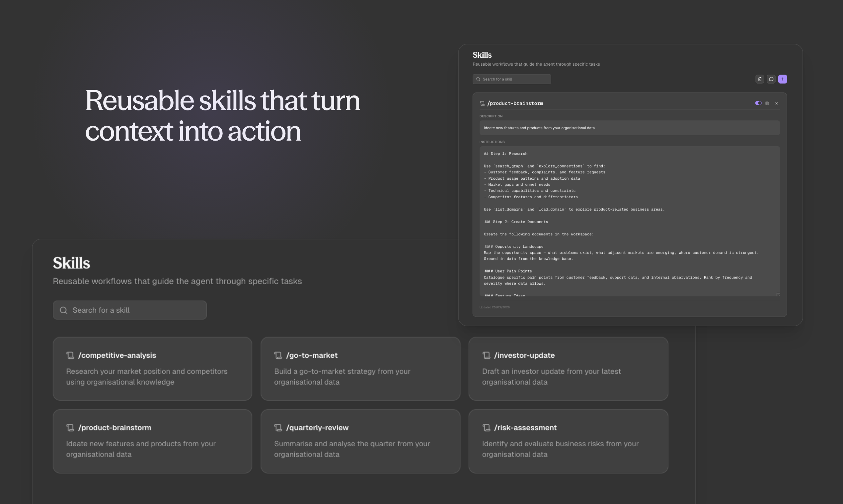The height and width of the screenshot is (504, 843).
Task: Select the /risk-assessment skill card
Action: (568, 441)
